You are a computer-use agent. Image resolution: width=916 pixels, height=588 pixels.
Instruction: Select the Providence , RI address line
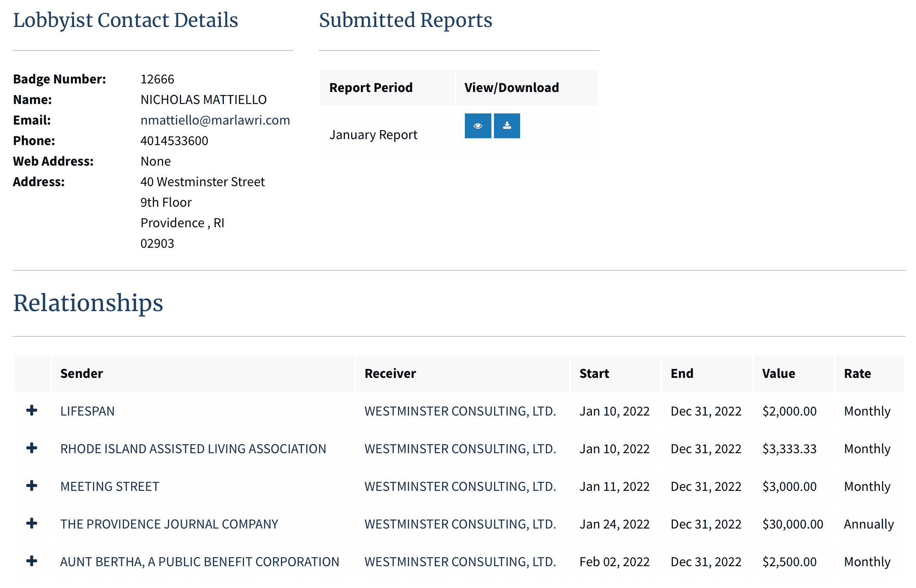[182, 223]
